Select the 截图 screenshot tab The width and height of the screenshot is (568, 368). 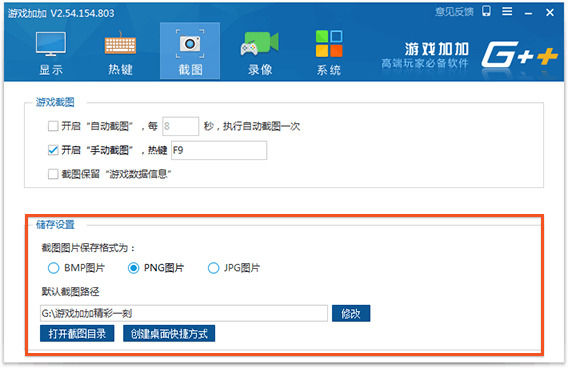tap(190, 51)
